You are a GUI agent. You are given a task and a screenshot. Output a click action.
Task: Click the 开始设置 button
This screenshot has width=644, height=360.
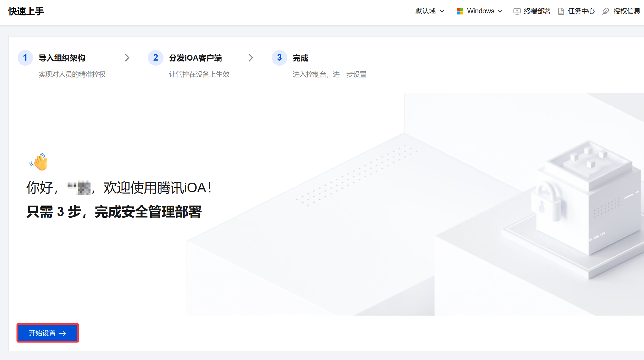(48, 333)
